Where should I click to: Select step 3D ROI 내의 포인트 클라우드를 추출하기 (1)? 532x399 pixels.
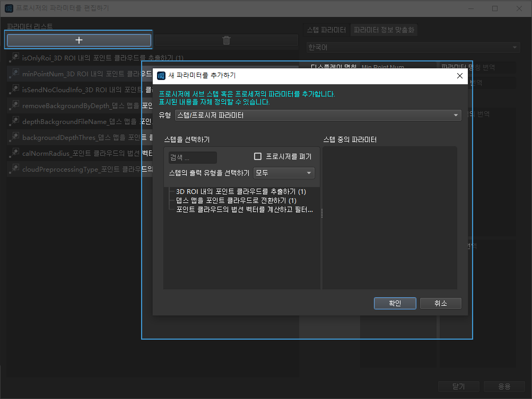241,191
